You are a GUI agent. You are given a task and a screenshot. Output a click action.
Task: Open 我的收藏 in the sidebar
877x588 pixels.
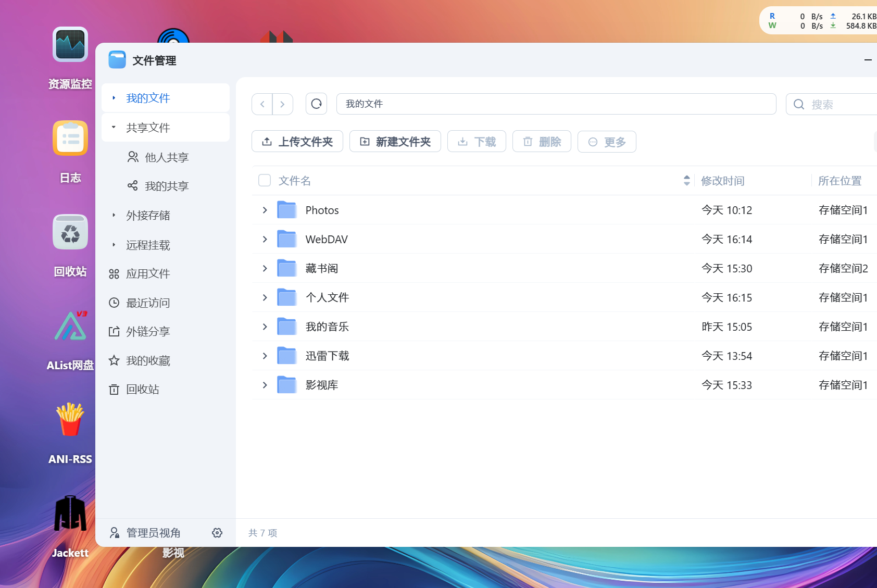pyautogui.click(x=148, y=360)
